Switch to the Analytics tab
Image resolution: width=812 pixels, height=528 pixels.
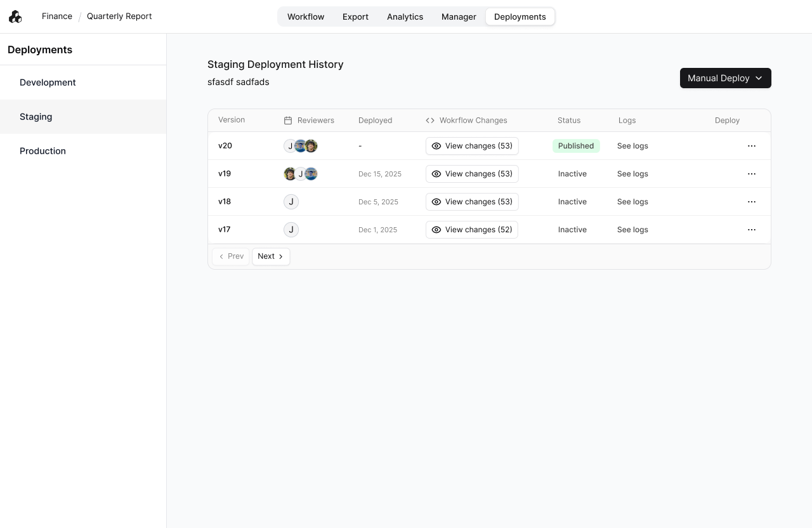pyautogui.click(x=405, y=16)
